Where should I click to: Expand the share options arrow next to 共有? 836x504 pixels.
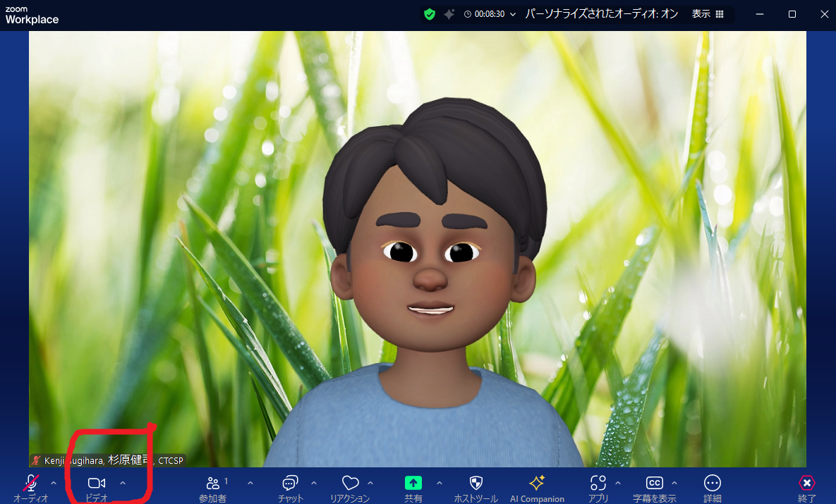click(x=440, y=483)
